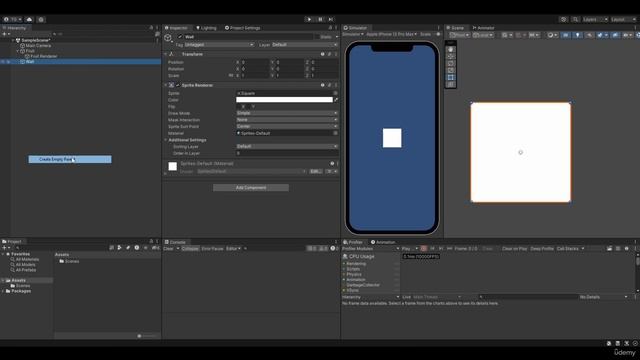Open the Layers dropdown in top bar
The width and height of the screenshot is (640, 360).
(595, 19)
